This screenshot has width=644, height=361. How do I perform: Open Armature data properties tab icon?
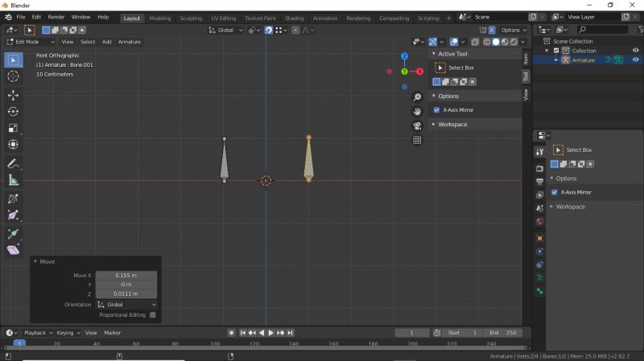click(539, 277)
